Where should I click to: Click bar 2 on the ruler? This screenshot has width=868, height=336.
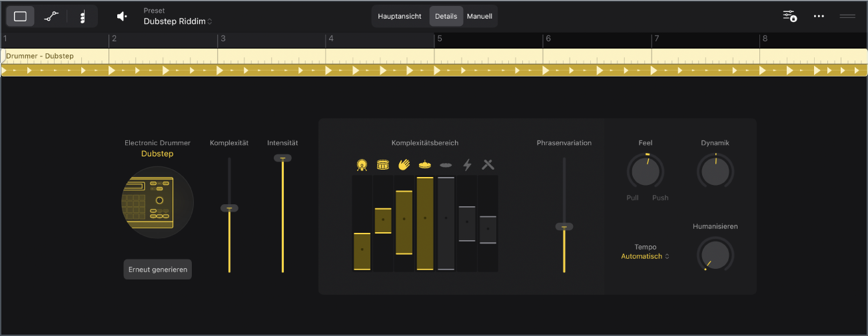[114, 39]
